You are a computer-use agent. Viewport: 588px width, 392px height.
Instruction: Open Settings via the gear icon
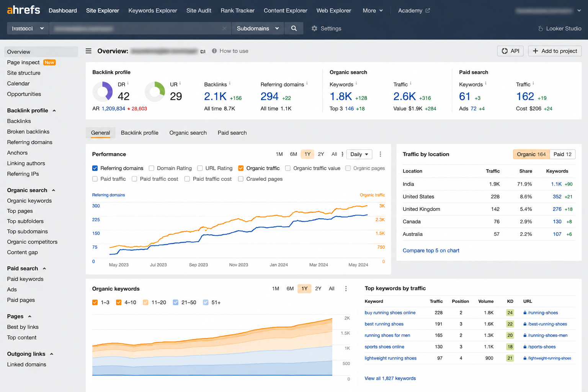point(314,28)
